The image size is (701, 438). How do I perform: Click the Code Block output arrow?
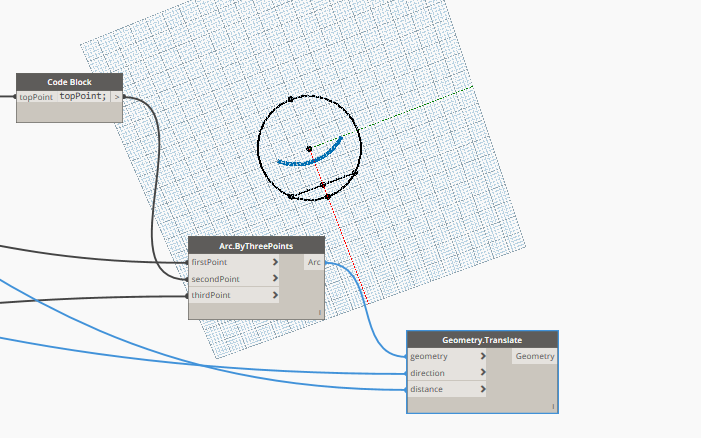pos(117,97)
